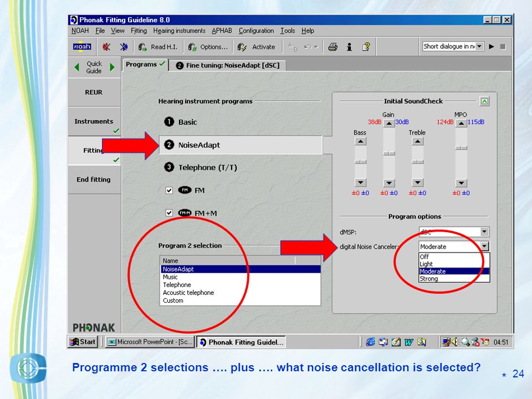Open the Hearing instruments menu
The width and height of the screenshot is (532, 399).
tap(179, 30)
